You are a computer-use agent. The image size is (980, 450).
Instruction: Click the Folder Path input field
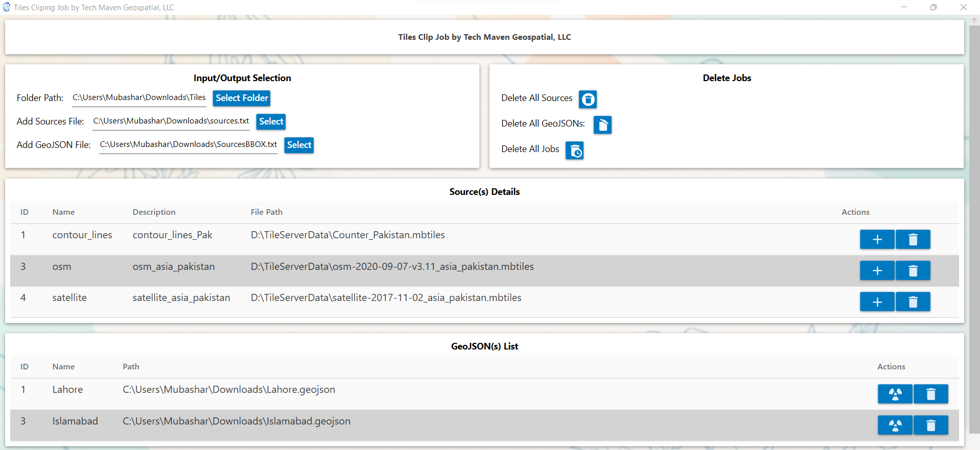click(139, 98)
